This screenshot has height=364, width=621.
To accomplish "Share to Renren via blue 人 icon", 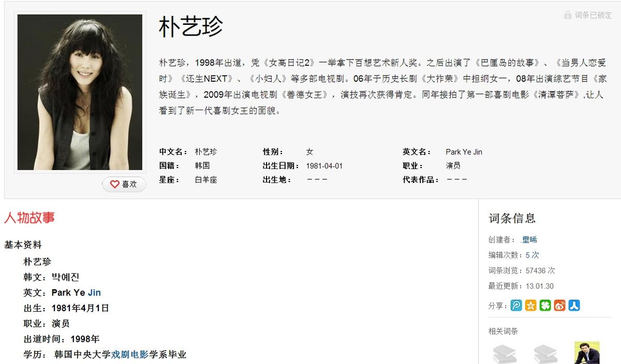I will coord(574,306).
